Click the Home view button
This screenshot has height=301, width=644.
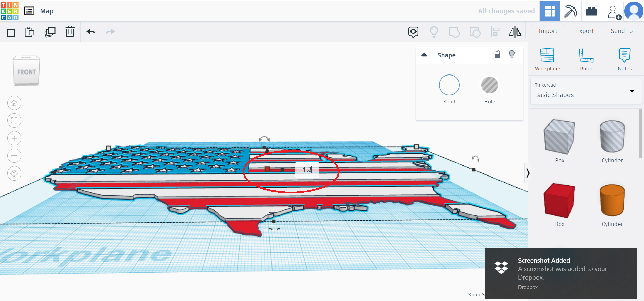pyautogui.click(x=14, y=103)
